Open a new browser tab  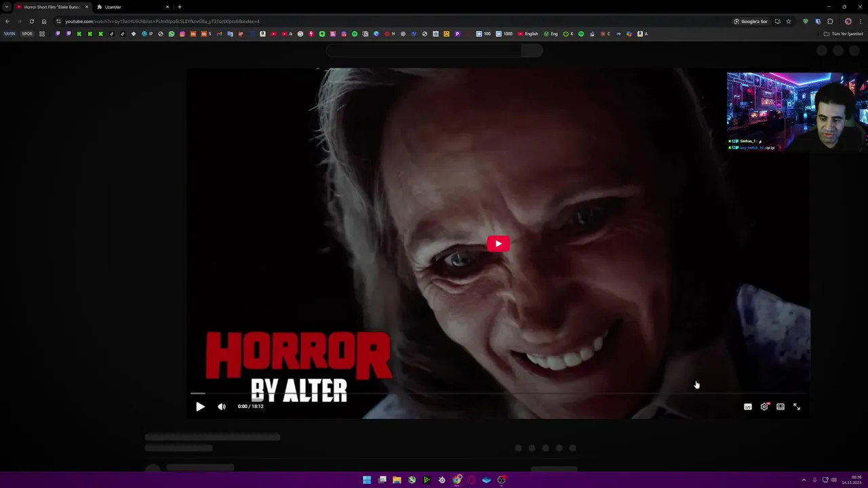[x=180, y=7]
